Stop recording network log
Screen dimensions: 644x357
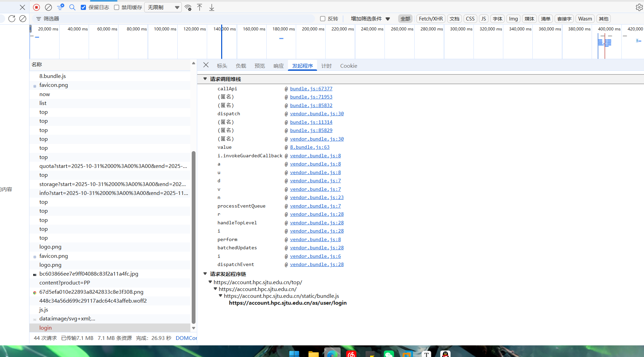pyautogui.click(x=37, y=7)
